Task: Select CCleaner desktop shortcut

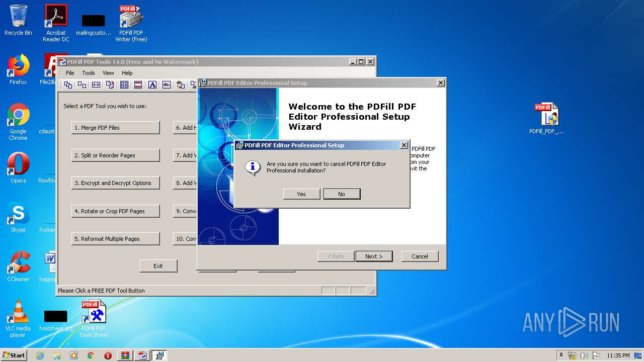Action: pos(18,266)
